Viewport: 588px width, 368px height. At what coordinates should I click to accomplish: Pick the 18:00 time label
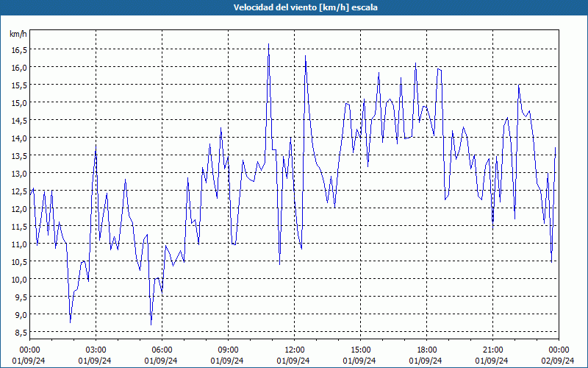pyautogui.click(x=427, y=350)
